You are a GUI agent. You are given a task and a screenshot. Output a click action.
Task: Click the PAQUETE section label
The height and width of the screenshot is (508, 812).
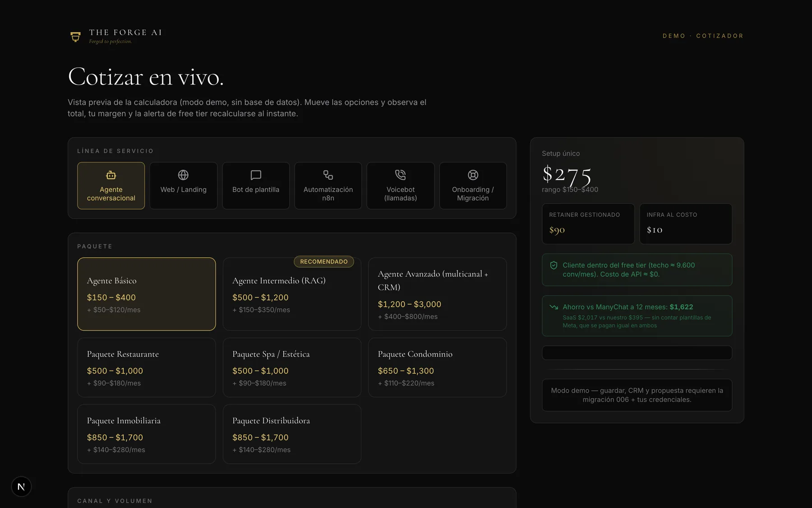(x=95, y=247)
